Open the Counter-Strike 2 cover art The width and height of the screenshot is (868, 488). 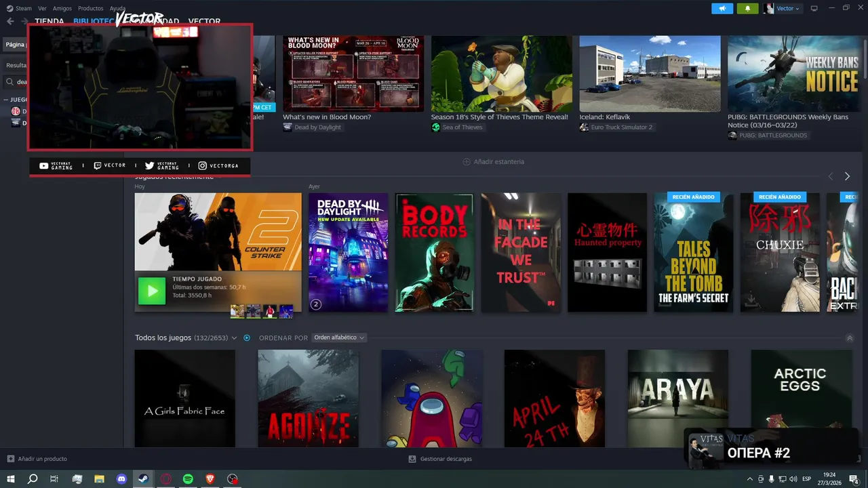218,232
